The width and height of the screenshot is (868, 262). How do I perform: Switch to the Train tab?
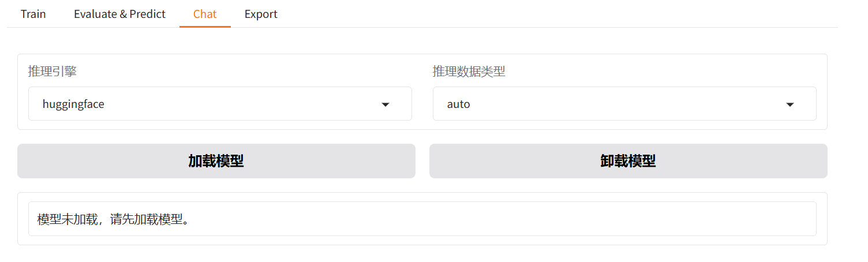[33, 14]
